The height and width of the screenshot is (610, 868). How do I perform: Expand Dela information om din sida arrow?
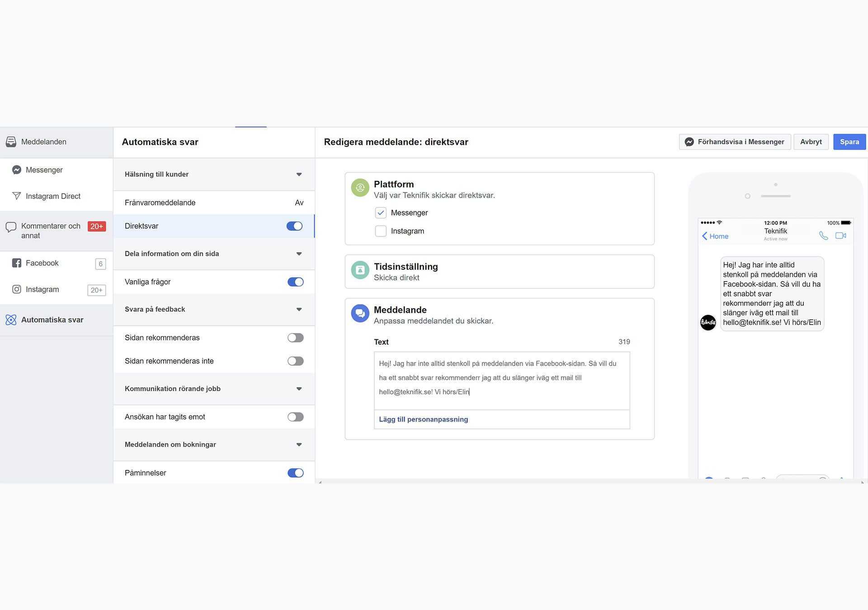click(299, 254)
